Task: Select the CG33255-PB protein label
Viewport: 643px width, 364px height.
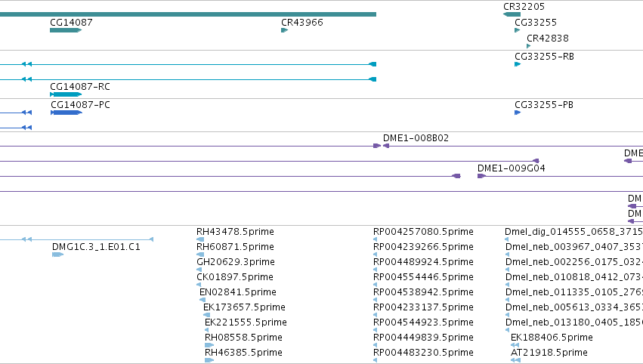Action: point(544,104)
